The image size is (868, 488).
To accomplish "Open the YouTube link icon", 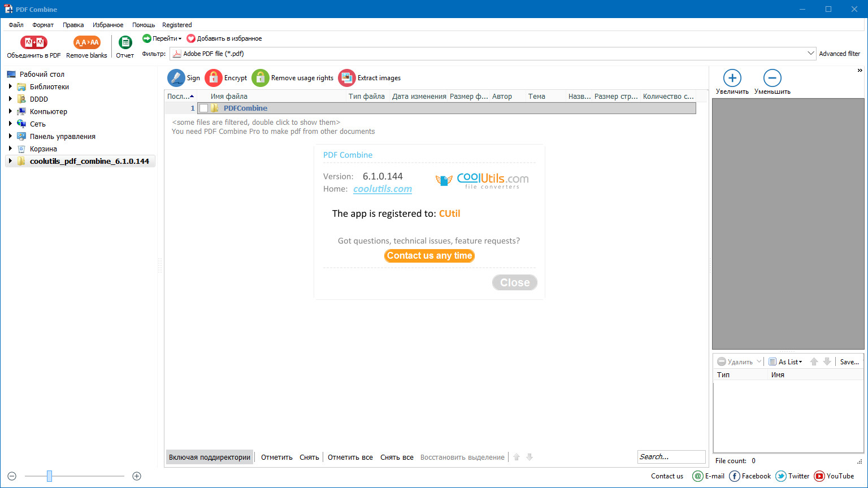I will (819, 476).
